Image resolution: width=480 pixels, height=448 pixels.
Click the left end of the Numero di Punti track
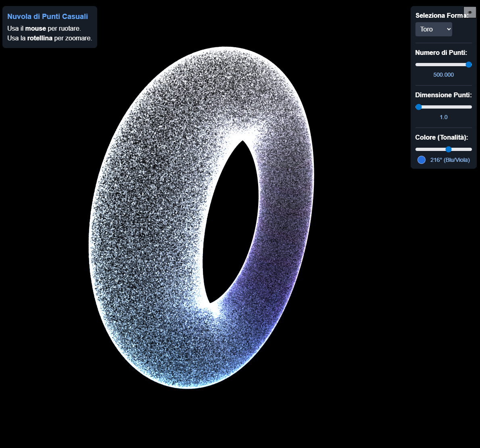click(x=417, y=65)
